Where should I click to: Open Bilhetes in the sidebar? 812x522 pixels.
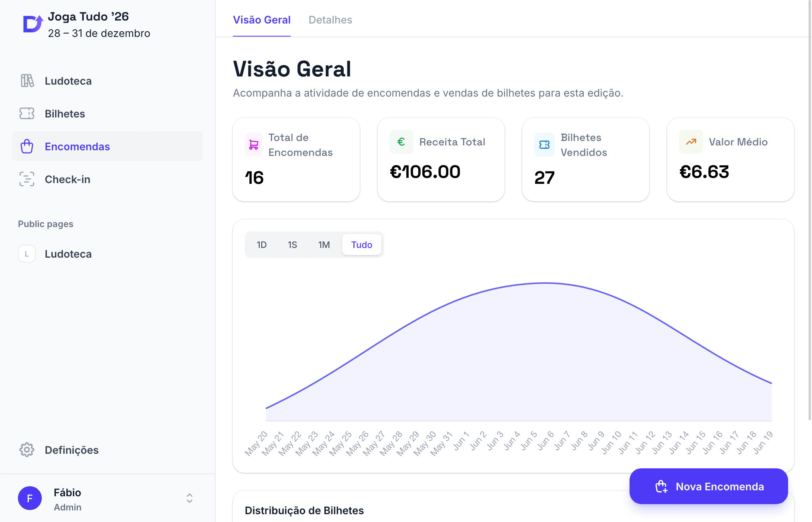[x=107, y=113]
